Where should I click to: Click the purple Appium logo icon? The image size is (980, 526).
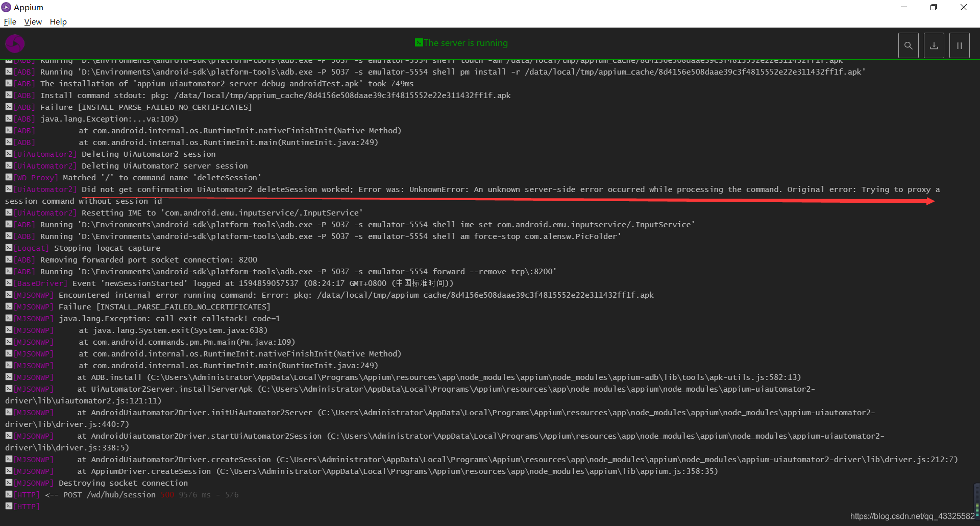tap(15, 43)
